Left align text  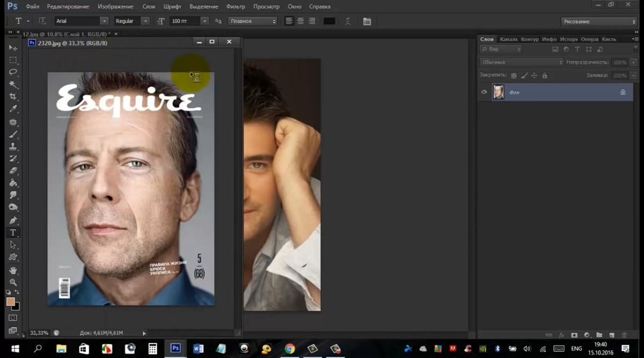coord(289,21)
